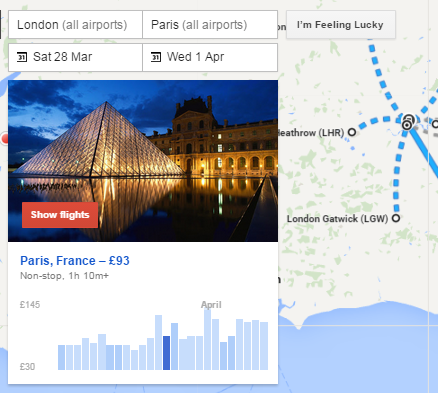Select the Heathrow (LHR) airport marker
Image resolution: width=438 pixels, height=393 pixels.
pos(352,132)
